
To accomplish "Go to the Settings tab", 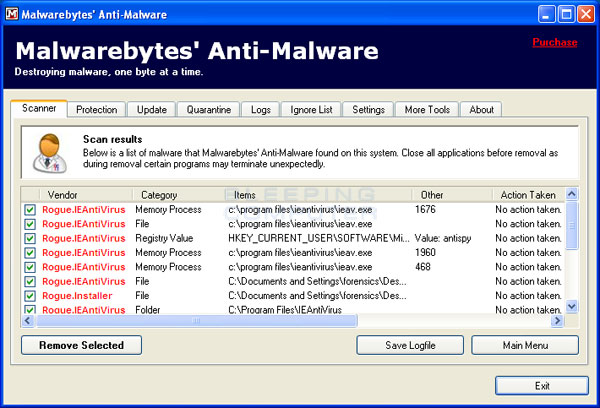I will coord(368,110).
